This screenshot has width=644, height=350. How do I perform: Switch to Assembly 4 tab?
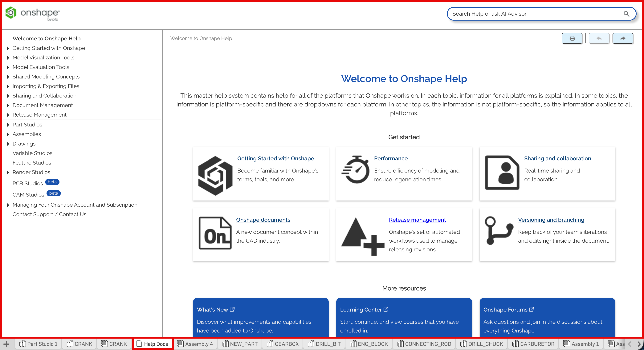pyautogui.click(x=195, y=344)
